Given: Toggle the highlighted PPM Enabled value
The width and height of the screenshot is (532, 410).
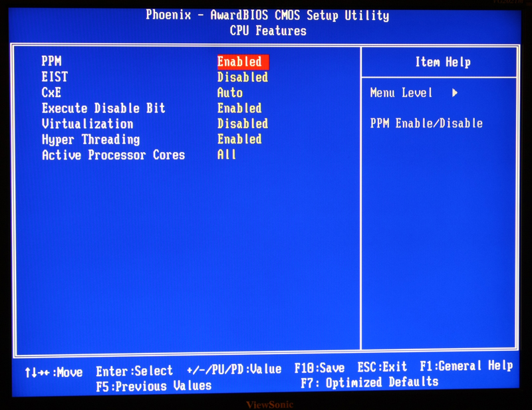Looking at the screenshot, I should [x=243, y=62].
